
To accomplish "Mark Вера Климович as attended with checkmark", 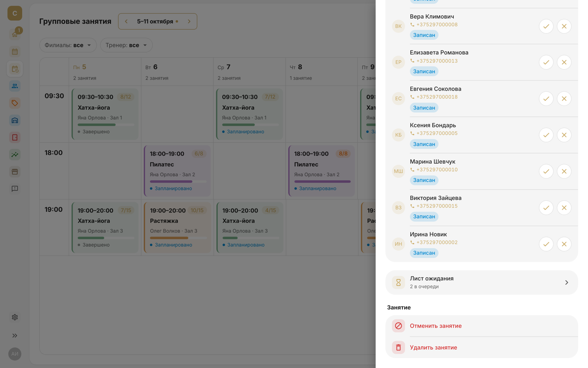I will [546, 26].
